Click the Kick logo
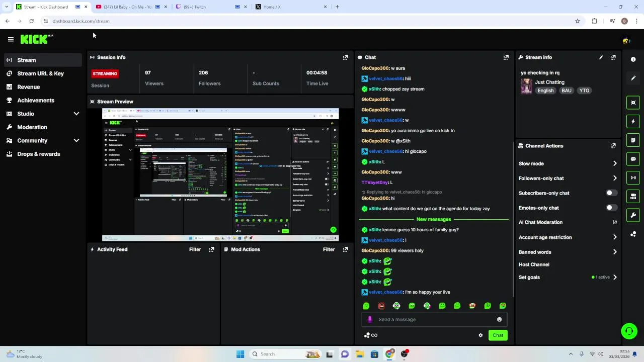Image resolution: width=644 pixels, height=362 pixels. click(36, 39)
